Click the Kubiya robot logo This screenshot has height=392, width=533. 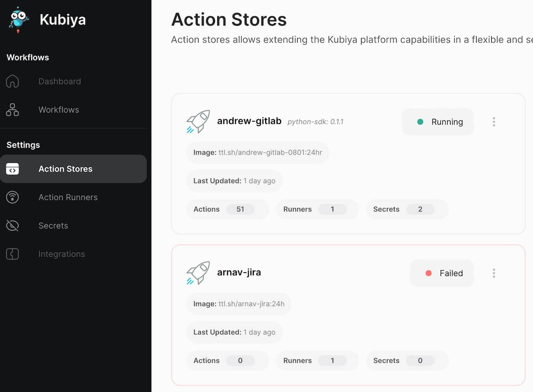coord(19,20)
